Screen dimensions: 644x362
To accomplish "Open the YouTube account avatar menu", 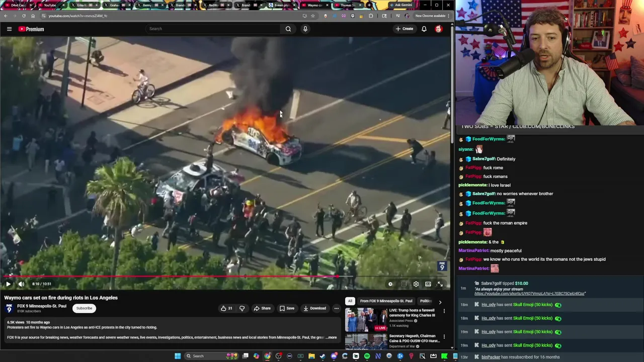I will point(439,29).
